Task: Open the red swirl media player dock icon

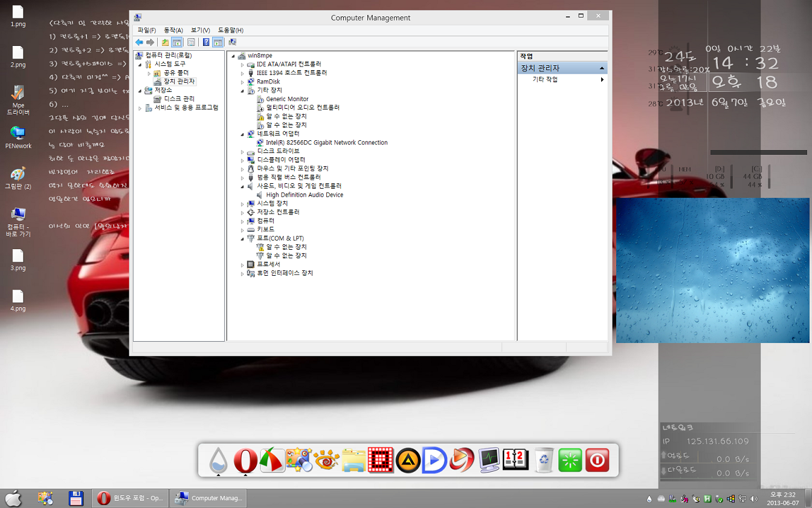Action: pos(462,461)
